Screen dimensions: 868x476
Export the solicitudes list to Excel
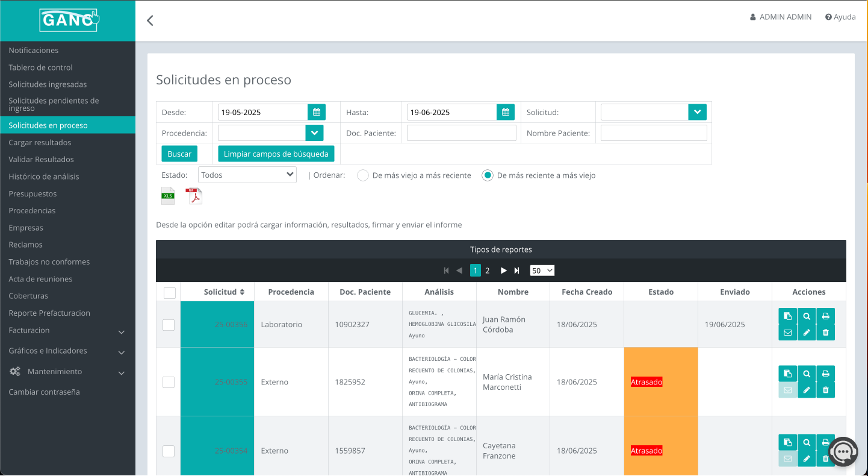[x=168, y=195]
